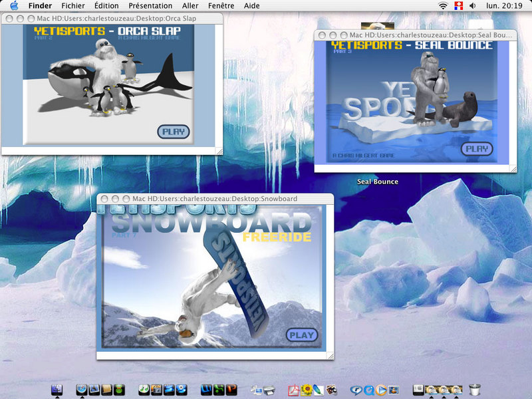Click PLAY in the Orca Slap window
This screenshot has height=399, width=532.
pos(174,132)
